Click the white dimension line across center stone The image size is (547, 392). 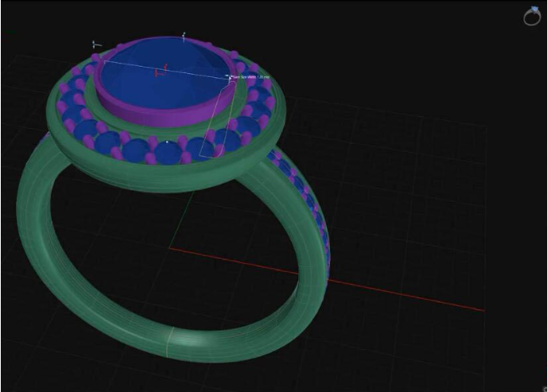click(167, 69)
